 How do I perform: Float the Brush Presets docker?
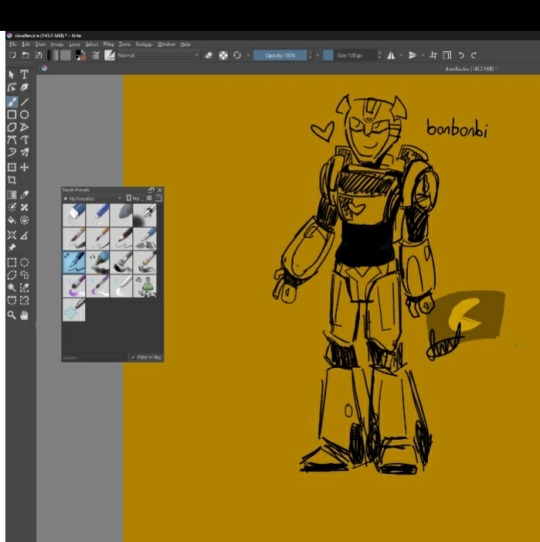(151, 190)
